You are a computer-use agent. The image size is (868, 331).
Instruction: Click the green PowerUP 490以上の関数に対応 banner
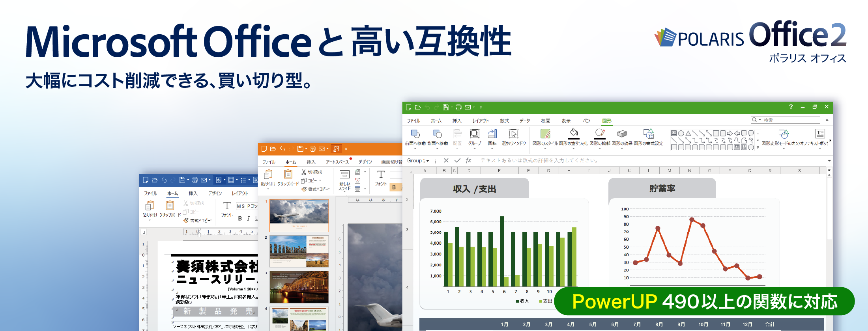pos(704,301)
